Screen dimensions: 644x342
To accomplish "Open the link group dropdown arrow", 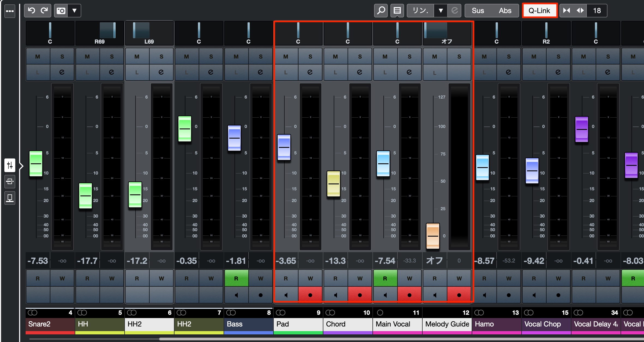I will coord(441,11).
